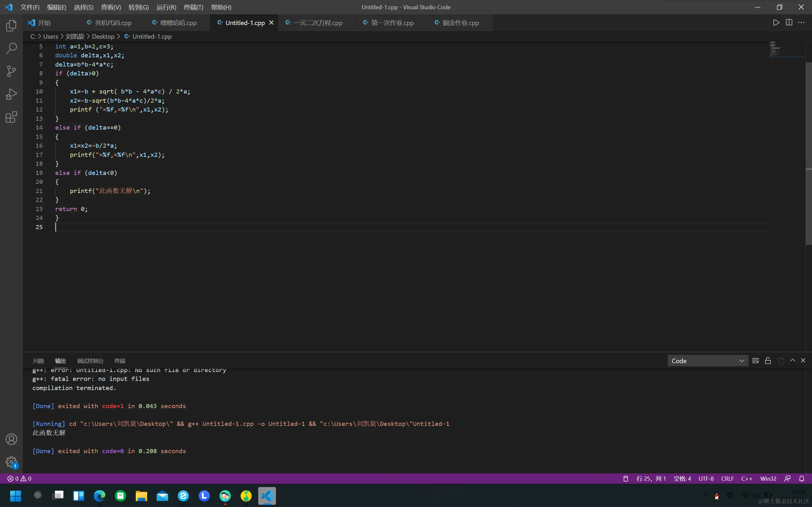Open the 终端(T) menu
This screenshot has width=812, height=507.
point(193,7)
